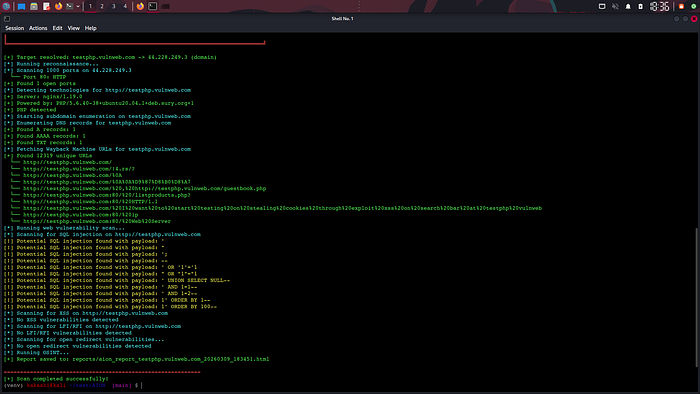Click the shell prompt input line
700x394 pixels.
tap(73, 385)
